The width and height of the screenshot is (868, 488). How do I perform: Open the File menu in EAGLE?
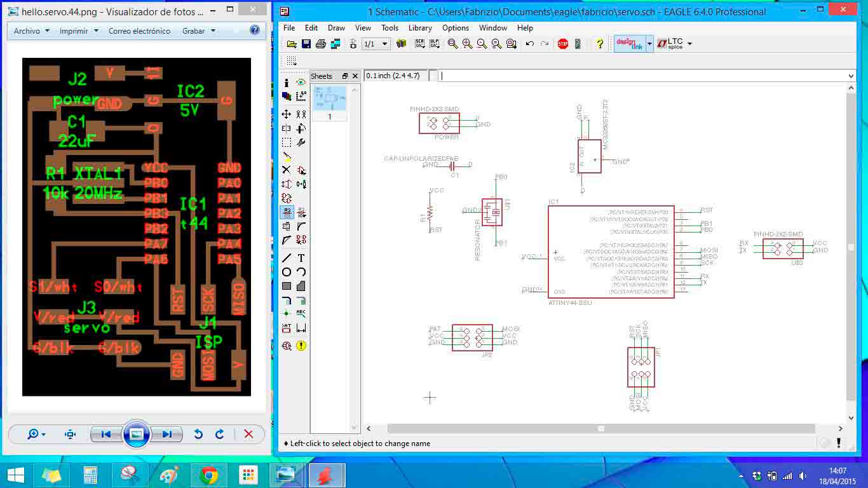(x=289, y=28)
